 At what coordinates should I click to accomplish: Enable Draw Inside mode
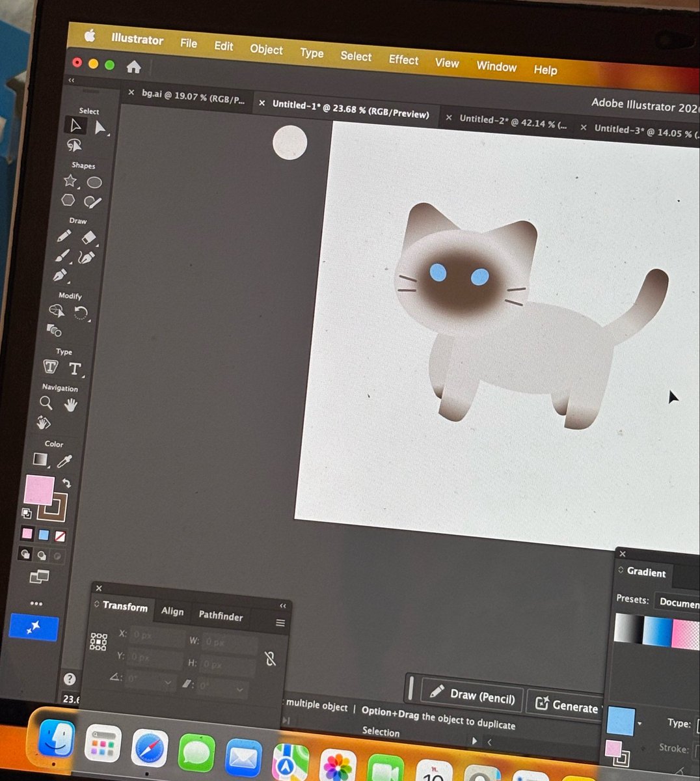point(57,556)
